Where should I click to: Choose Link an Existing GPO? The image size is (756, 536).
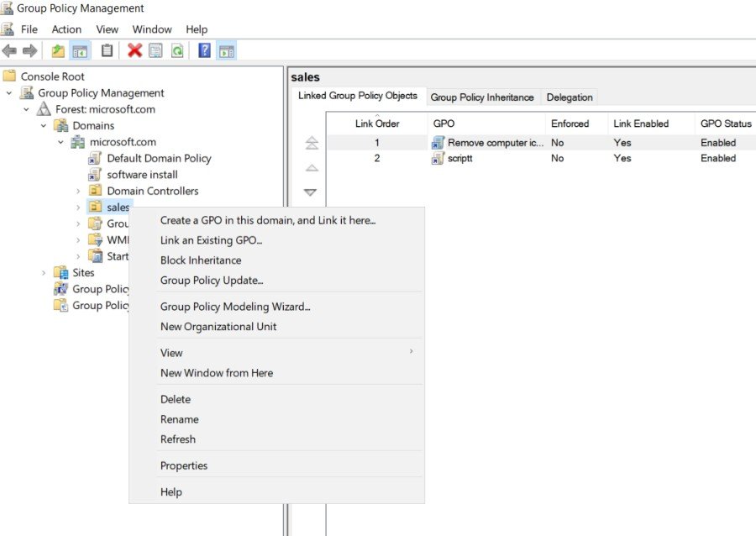pos(211,240)
